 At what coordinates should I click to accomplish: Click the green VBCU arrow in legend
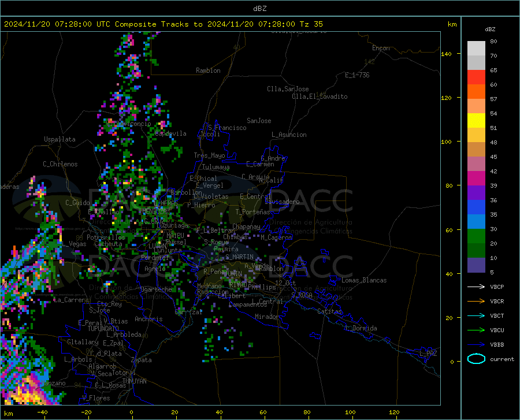coord(476,330)
